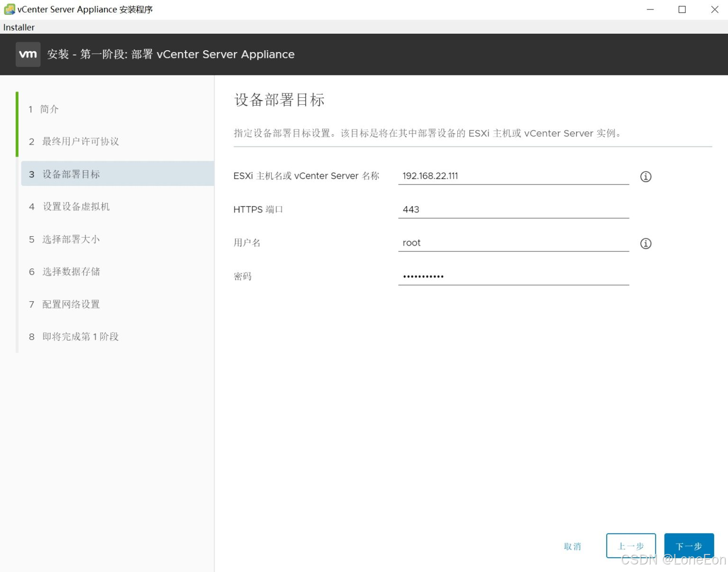This screenshot has width=728, height=572.
Task: Open step 4 设置设备虚拟机
Action: (75, 206)
